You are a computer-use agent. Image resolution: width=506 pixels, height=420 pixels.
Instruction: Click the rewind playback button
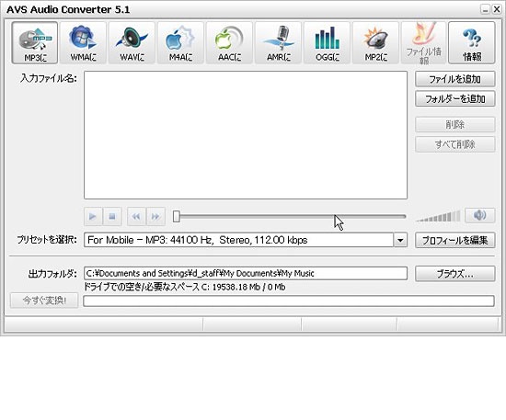coord(136,216)
